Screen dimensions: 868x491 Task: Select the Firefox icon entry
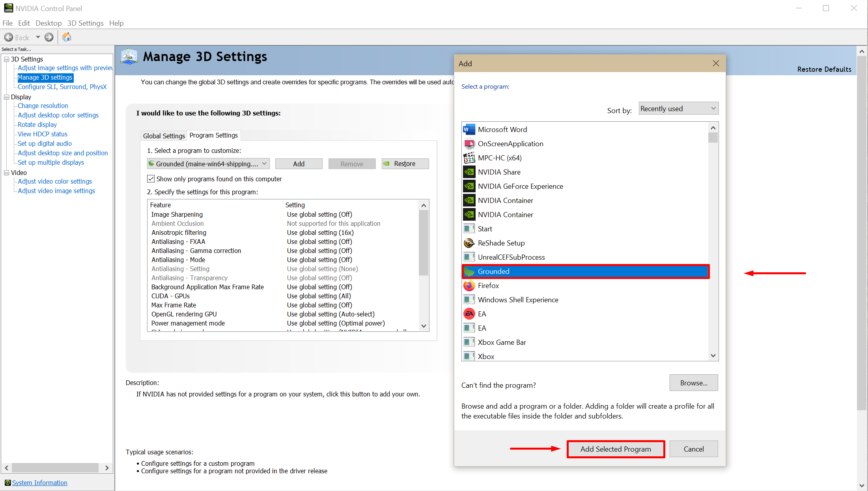(469, 286)
